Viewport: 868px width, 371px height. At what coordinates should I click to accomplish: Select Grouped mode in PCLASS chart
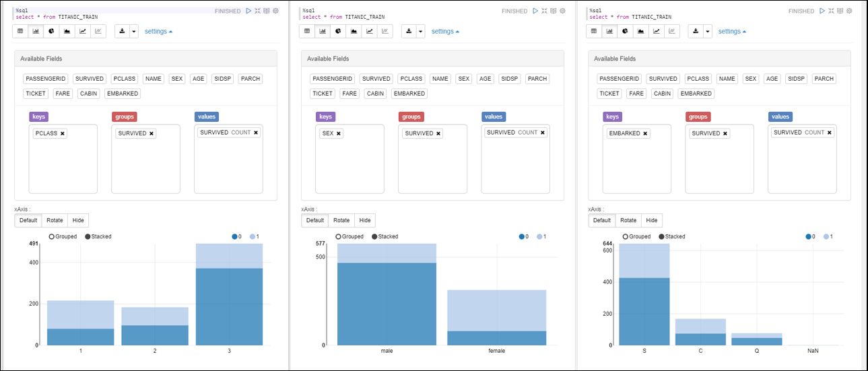tap(52, 236)
